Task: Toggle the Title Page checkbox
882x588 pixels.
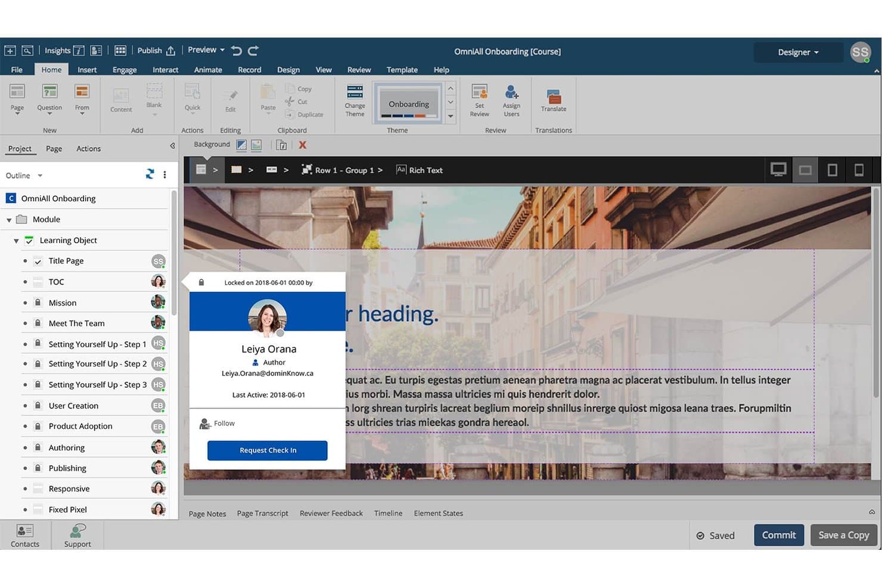Action: tap(38, 261)
